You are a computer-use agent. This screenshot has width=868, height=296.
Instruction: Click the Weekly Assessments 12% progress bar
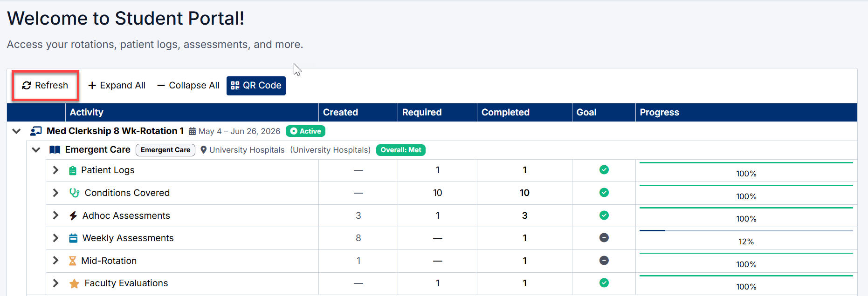(x=746, y=230)
